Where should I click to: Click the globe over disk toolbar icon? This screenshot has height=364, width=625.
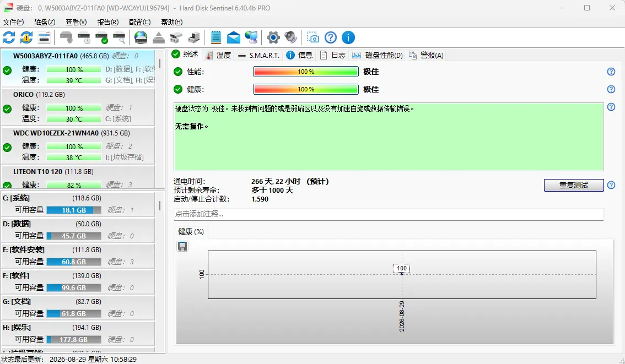pos(141,38)
